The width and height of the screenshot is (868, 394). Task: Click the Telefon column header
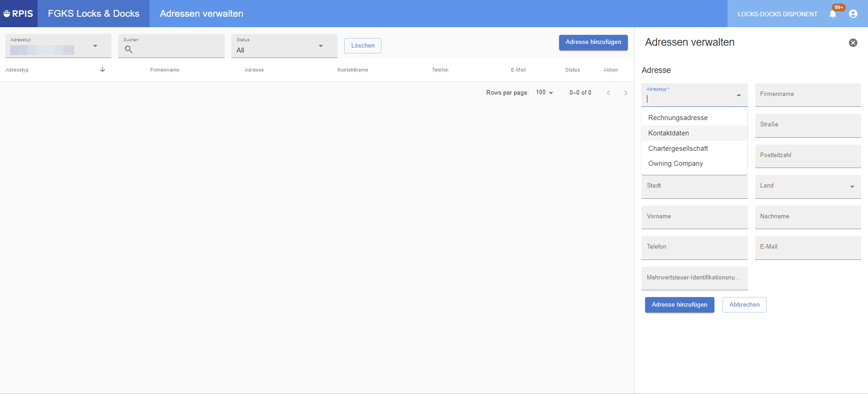coord(440,70)
